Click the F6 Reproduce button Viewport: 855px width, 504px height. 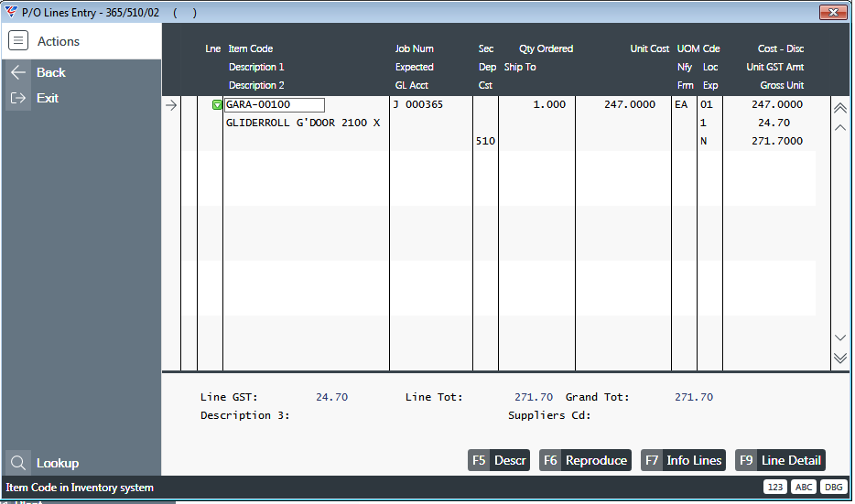tap(585, 460)
